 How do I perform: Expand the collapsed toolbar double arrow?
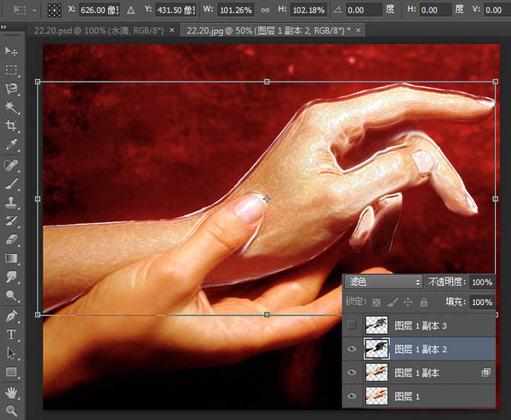pos(3,27)
